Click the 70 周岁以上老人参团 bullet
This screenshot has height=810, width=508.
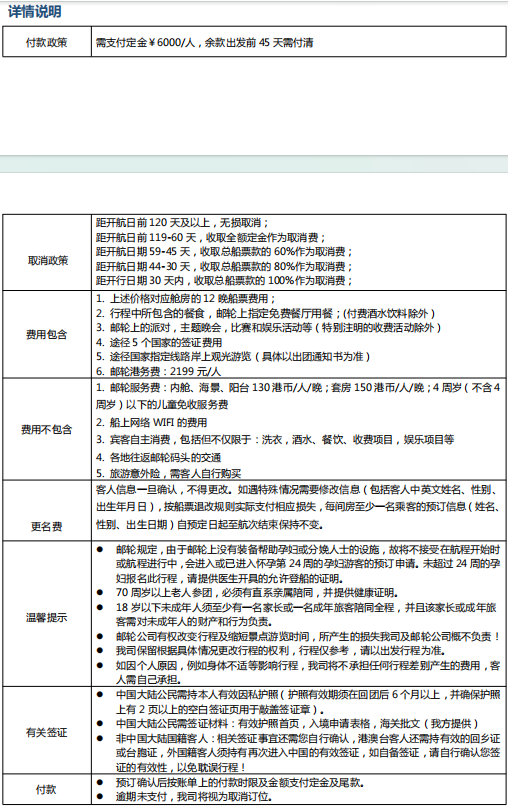point(257,593)
